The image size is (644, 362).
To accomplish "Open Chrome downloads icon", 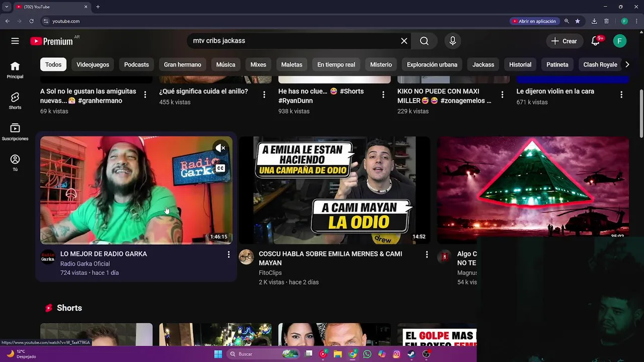I will pyautogui.click(x=594, y=21).
